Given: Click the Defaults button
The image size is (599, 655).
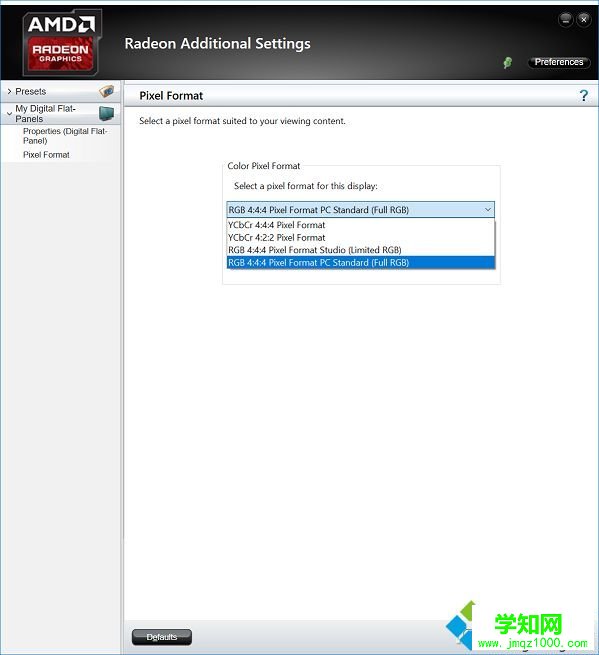Looking at the screenshot, I should (162, 637).
